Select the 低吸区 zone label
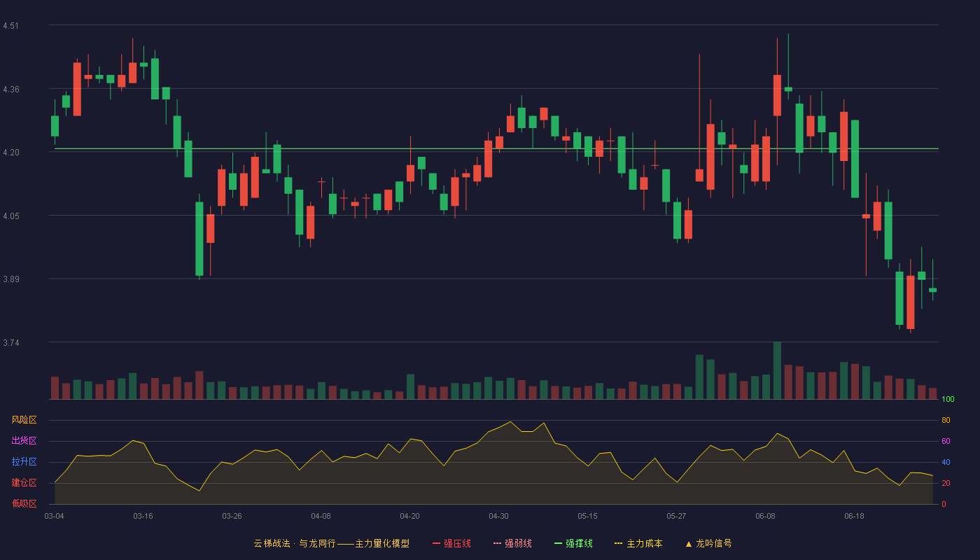The height and width of the screenshot is (560, 980). [24, 504]
